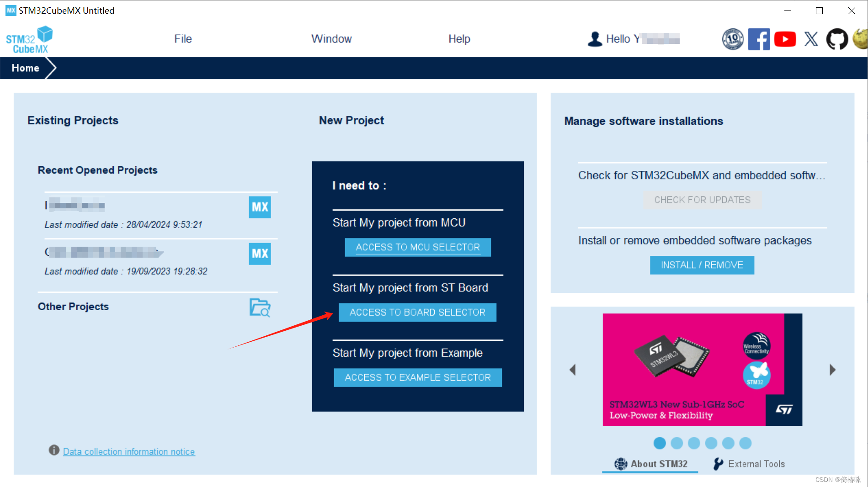Open the X (Twitter) icon link
The image size is (868, 487).
tap(811, 39)
